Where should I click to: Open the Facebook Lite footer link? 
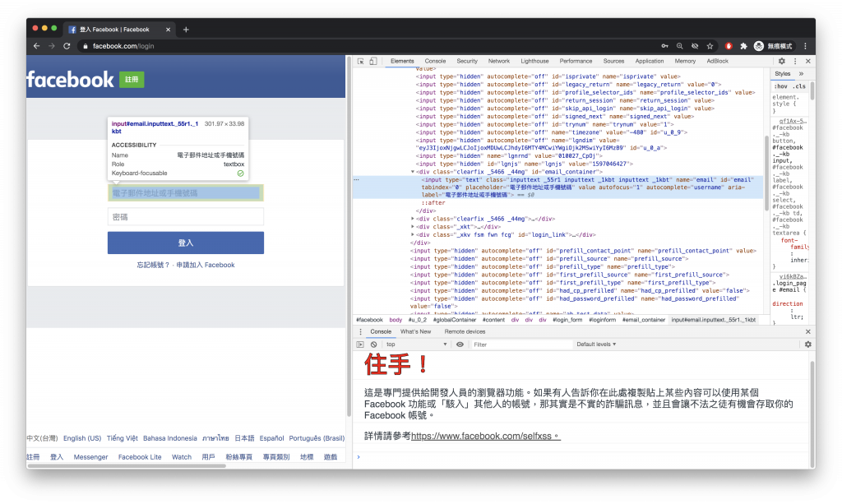click(x=140, y=457)
